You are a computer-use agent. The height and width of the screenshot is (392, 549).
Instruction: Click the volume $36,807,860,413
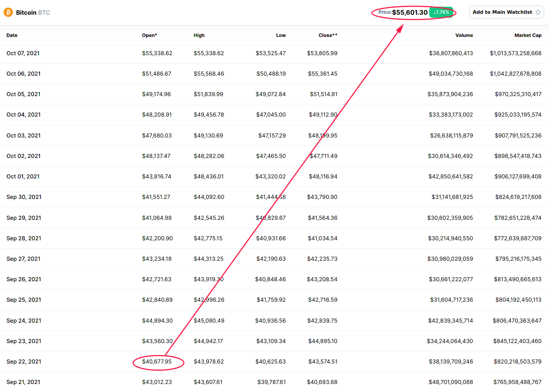451,53
